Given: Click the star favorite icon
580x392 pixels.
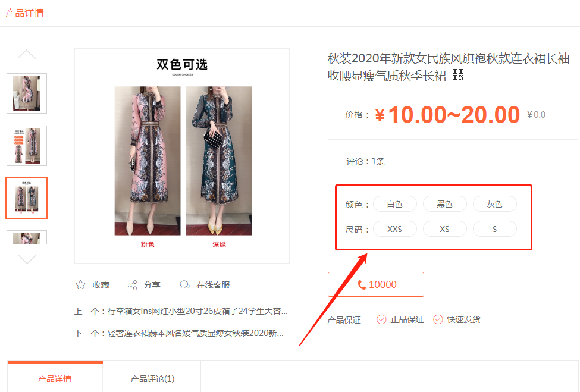Looking at the screenshot, I should click(81, 285).
